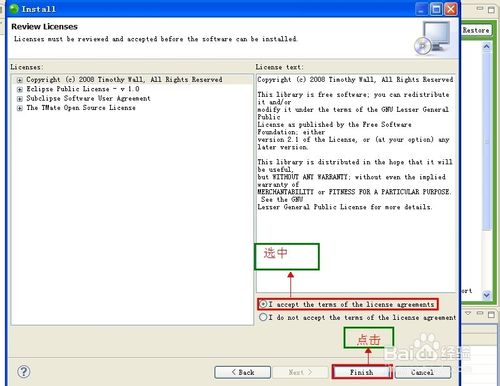Image resolution: width=500 pixels, height=386 pixels.
Task: Click the Finish button
Action: pyautogui.click(x=362, y=372)
